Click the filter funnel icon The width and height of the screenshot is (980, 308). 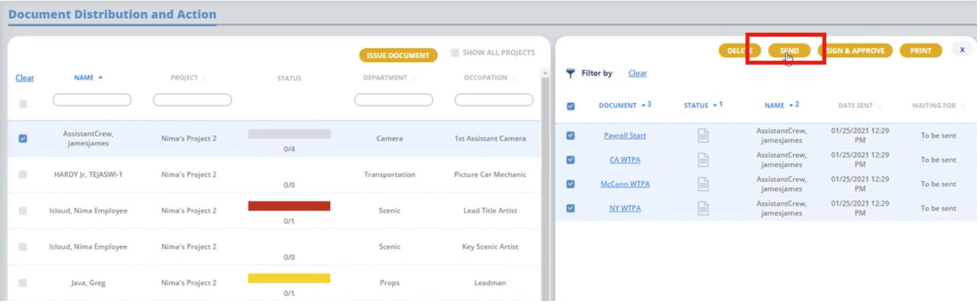click(x=570, y=74)
